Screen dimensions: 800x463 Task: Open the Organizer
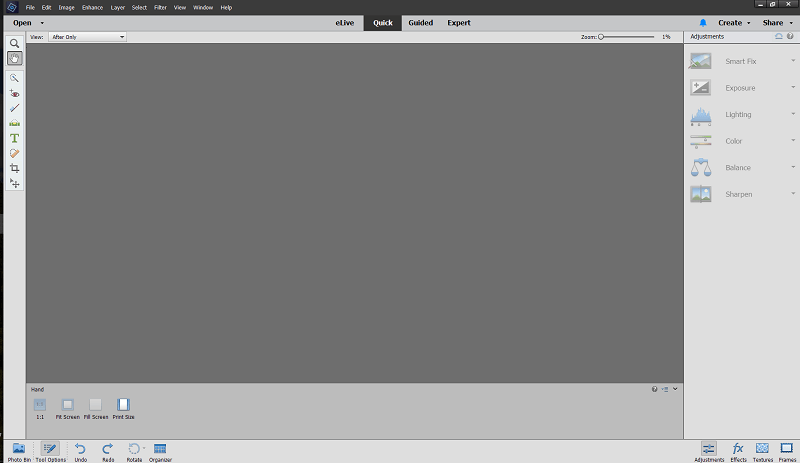tap(160, 452)
